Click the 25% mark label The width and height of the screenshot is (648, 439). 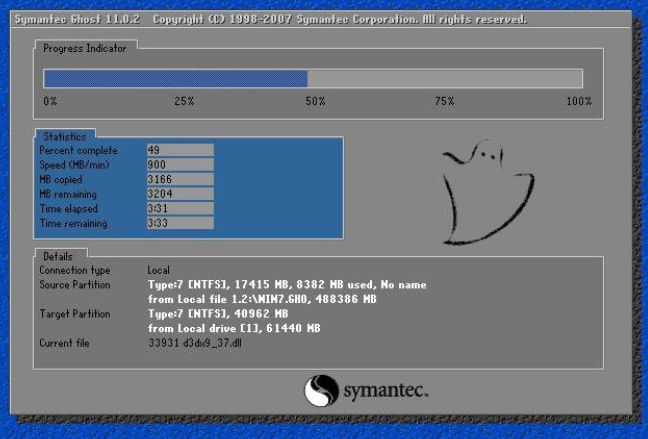coord(184,101)
